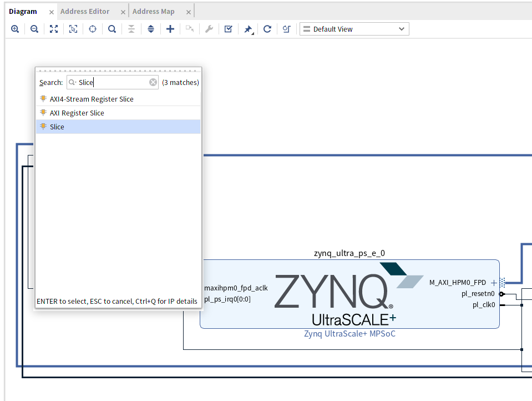Expand the M_AXI_HPM0_FPD interface plus
This screenshot has height=401, width=532.
[x=494, y=283]
